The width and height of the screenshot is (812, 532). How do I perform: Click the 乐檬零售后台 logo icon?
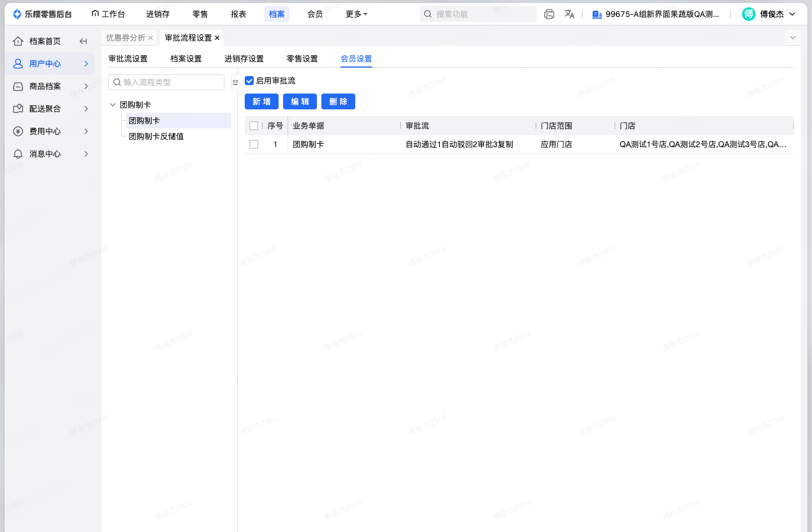click(x=17, y=14)
